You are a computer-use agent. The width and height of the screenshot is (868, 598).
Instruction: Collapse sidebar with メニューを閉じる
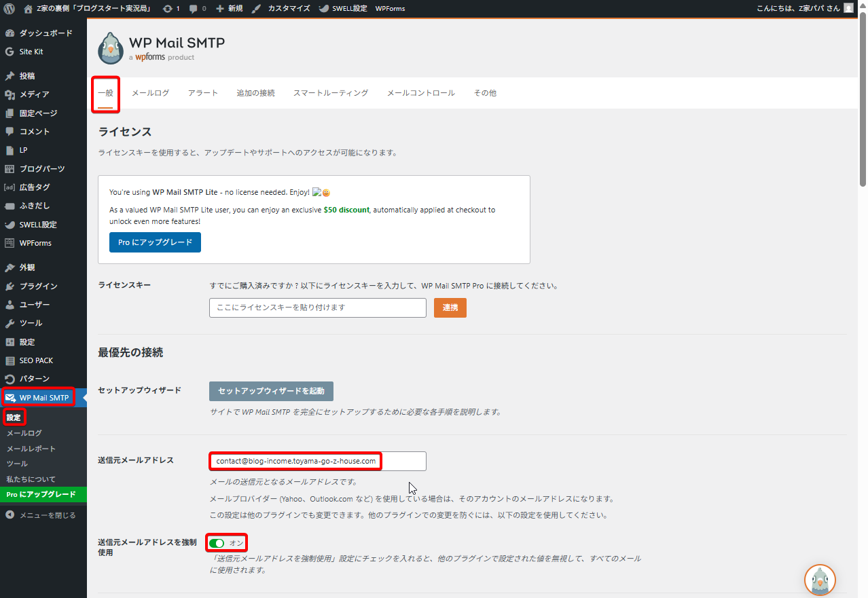(x=48, y=515)
